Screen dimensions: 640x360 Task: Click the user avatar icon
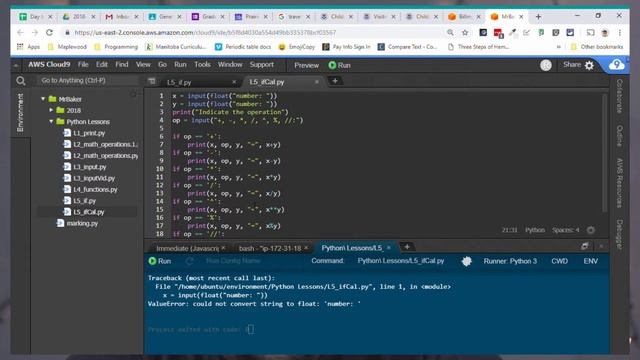[x=546, y=65]
